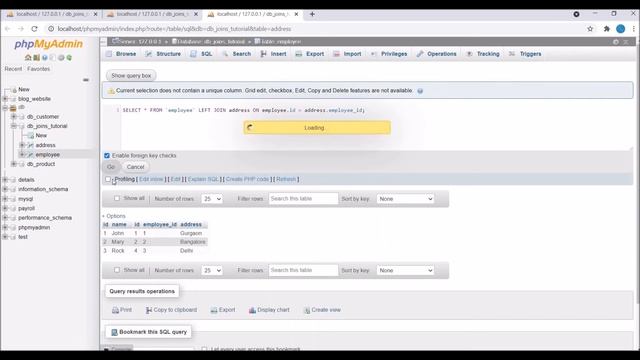
Task: Expand the db_customer tree node
Action: pos(14,117)
